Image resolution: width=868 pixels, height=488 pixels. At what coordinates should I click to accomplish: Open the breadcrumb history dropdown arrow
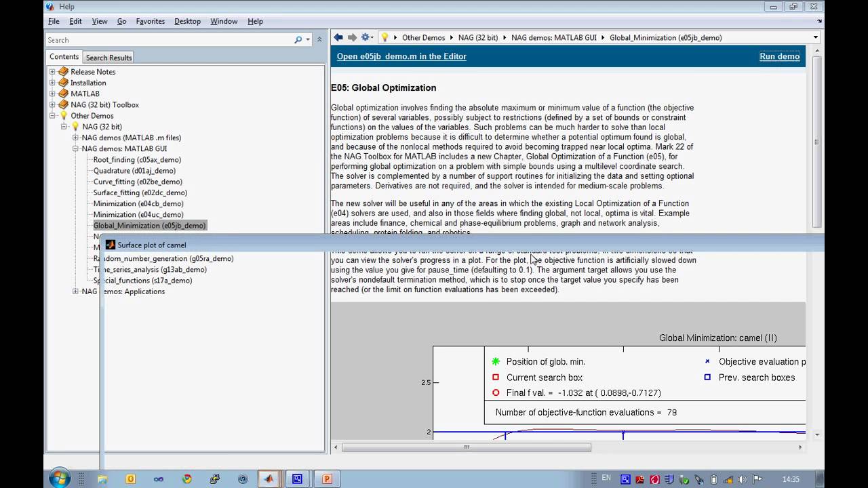tap(815, 37)
